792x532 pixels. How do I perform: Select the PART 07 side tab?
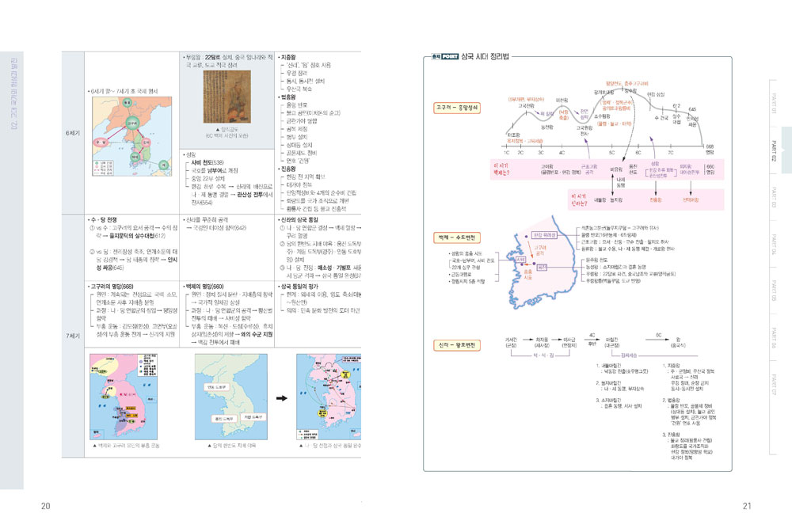[x=773, y=384]
